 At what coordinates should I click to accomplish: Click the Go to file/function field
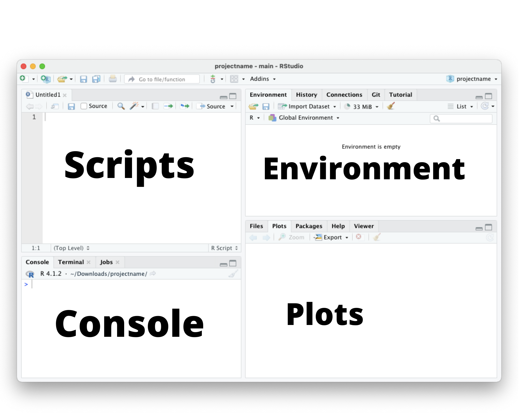click(x=162, y=79)
